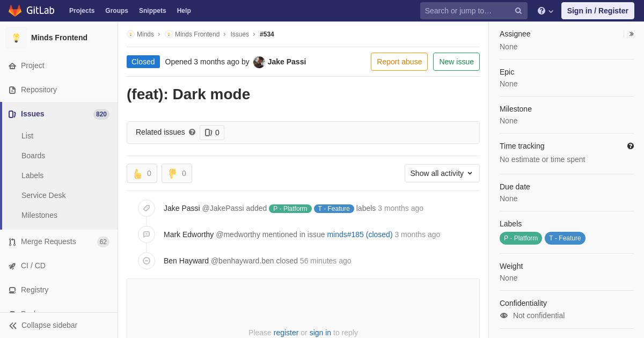Click the sign in link to reply
644x338 pixels.
point(320,333)
